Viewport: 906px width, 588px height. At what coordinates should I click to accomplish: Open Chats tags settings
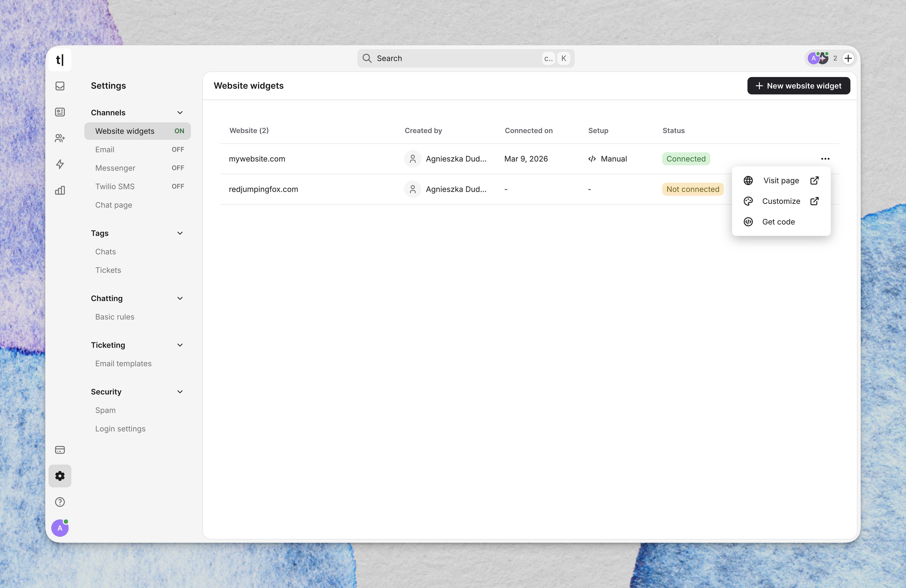(137, 252)
